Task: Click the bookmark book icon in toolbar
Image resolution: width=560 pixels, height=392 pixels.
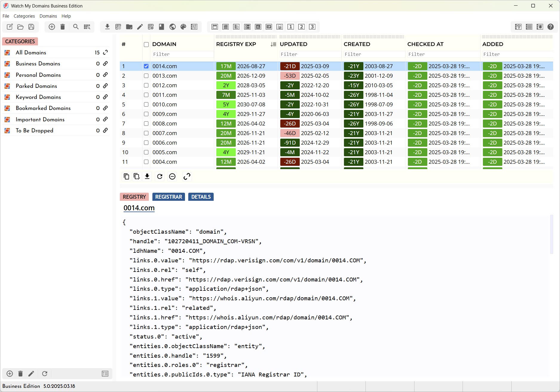Action: point(161,27)
